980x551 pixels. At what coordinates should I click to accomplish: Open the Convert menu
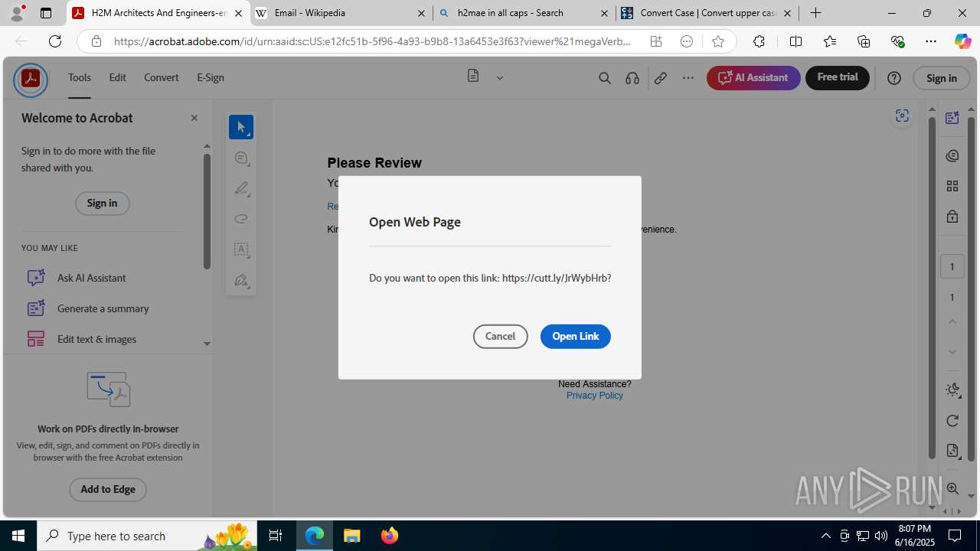(162, 78)
